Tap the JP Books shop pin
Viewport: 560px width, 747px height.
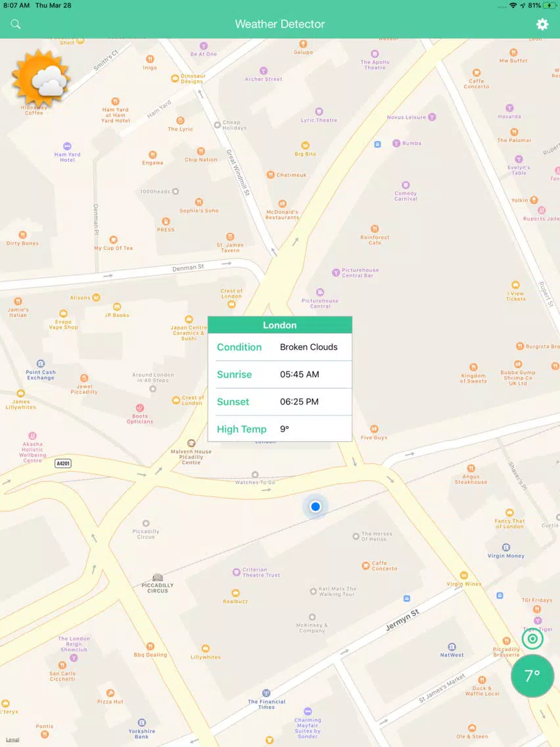[117, 306]
